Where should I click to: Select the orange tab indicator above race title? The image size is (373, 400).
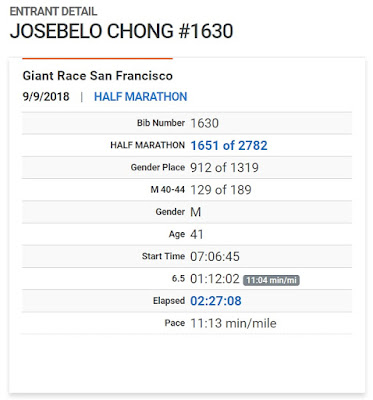coord(97,59)
